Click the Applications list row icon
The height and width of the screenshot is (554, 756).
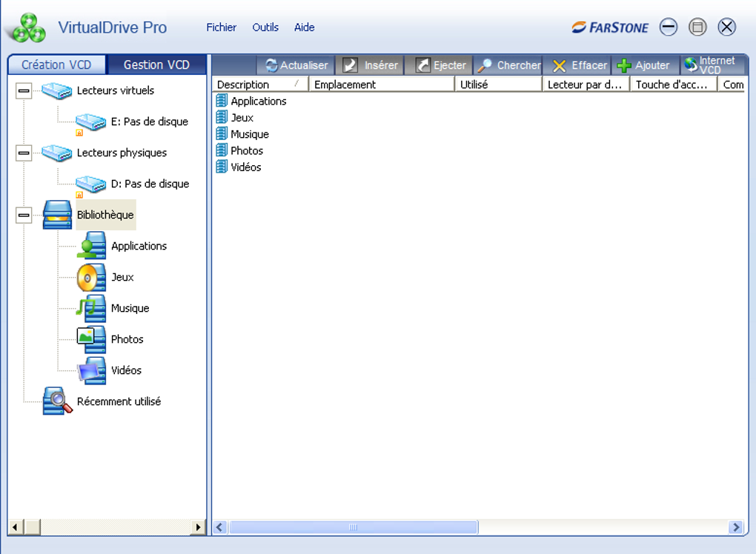(x=222, y=101)
